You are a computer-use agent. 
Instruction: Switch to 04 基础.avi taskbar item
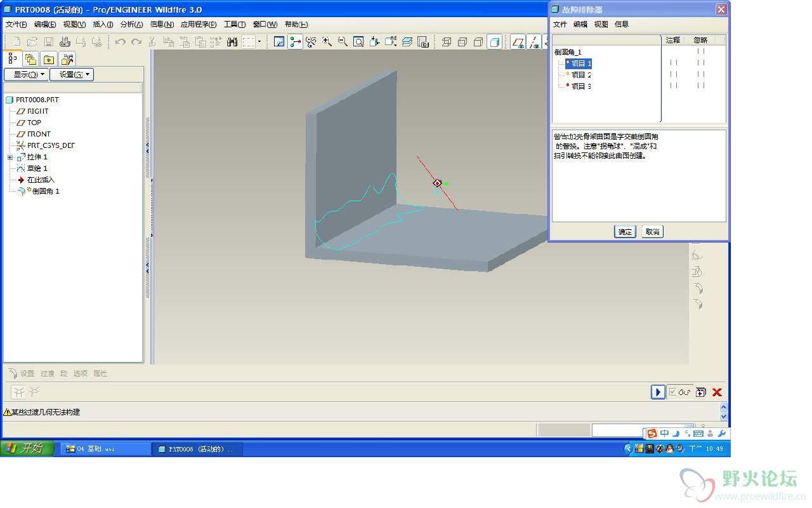point(106,449)
